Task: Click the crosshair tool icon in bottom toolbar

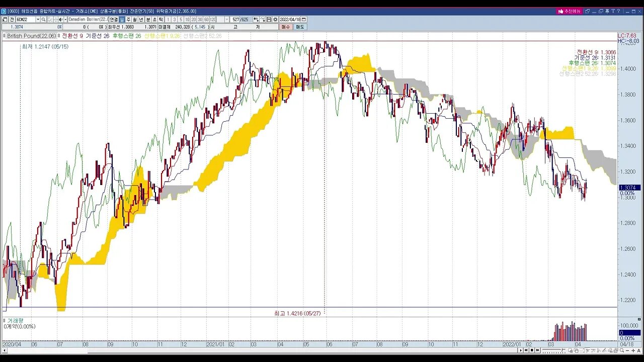Action: pos(588,350)
